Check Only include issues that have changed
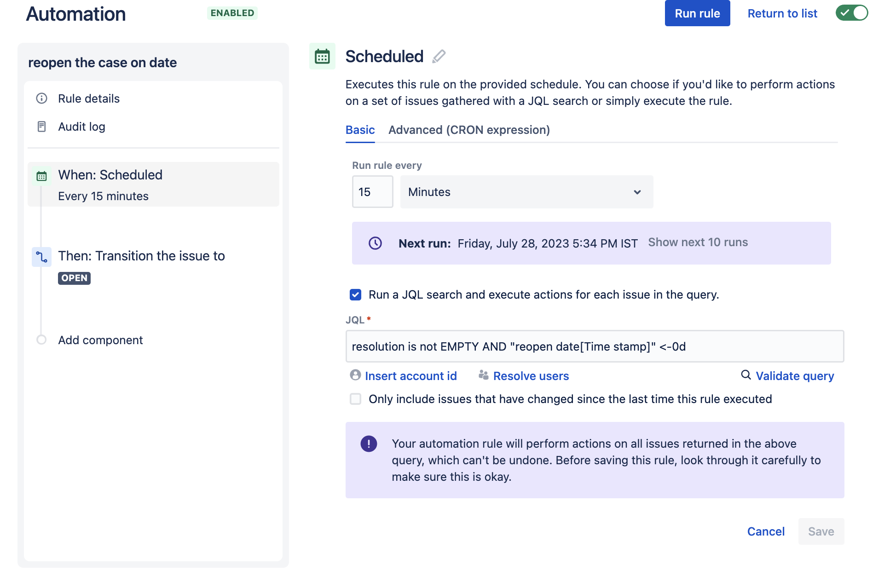890x588 pixels. click(355, 399)
